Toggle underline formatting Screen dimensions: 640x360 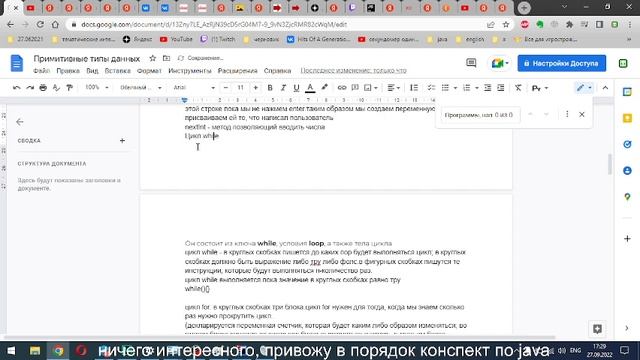coord(296,88)
